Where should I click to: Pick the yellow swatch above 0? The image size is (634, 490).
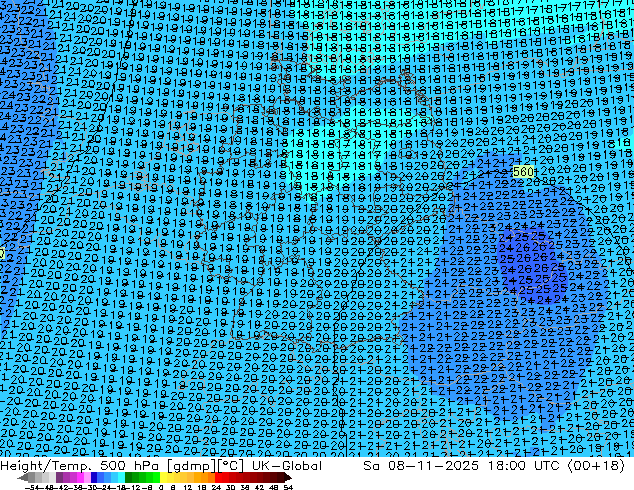pos(163,477)
